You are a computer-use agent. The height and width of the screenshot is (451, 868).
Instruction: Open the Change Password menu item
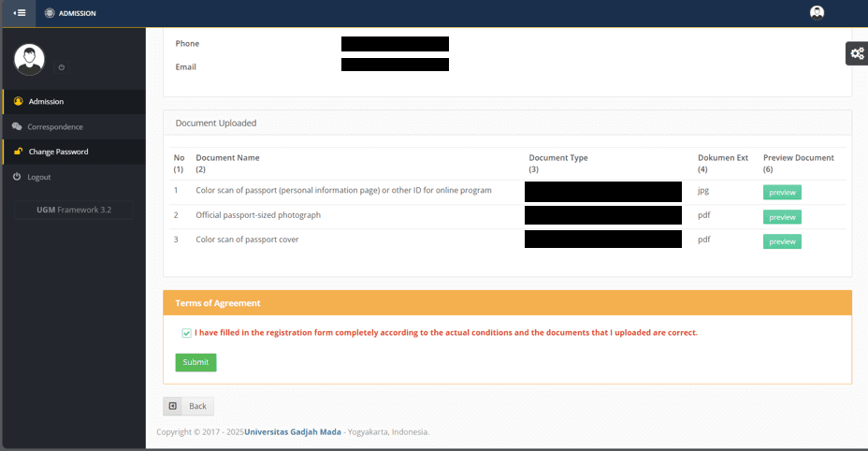(x=74, y=152)
